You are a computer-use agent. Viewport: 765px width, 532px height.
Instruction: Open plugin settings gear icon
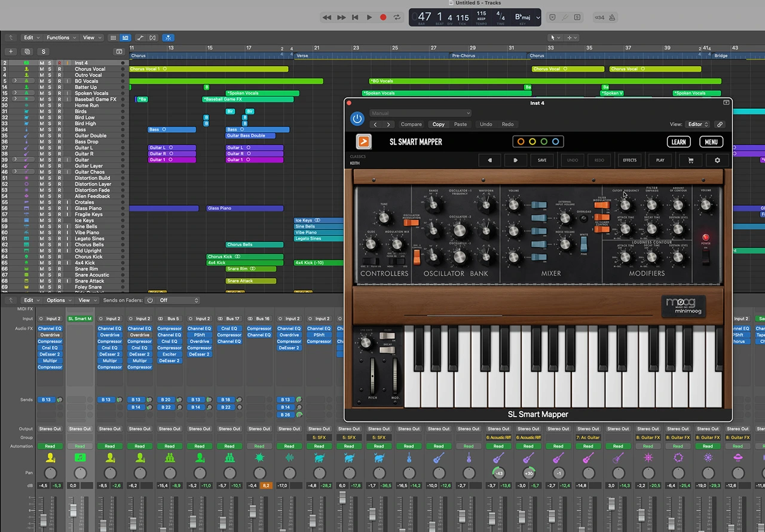[x=717, y=160]
